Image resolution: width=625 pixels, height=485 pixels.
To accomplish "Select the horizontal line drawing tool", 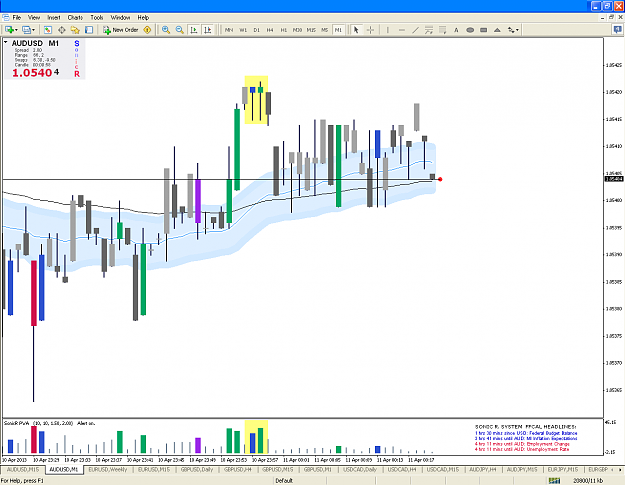I will (x=401, y=30).
